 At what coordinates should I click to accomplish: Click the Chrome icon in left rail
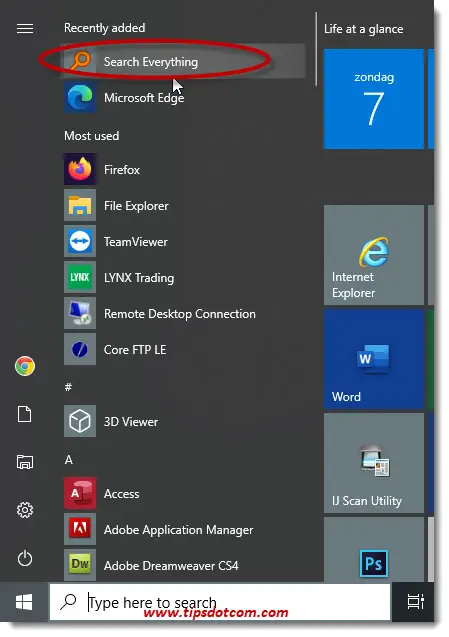pyautogui.click(x=25, y=366)
